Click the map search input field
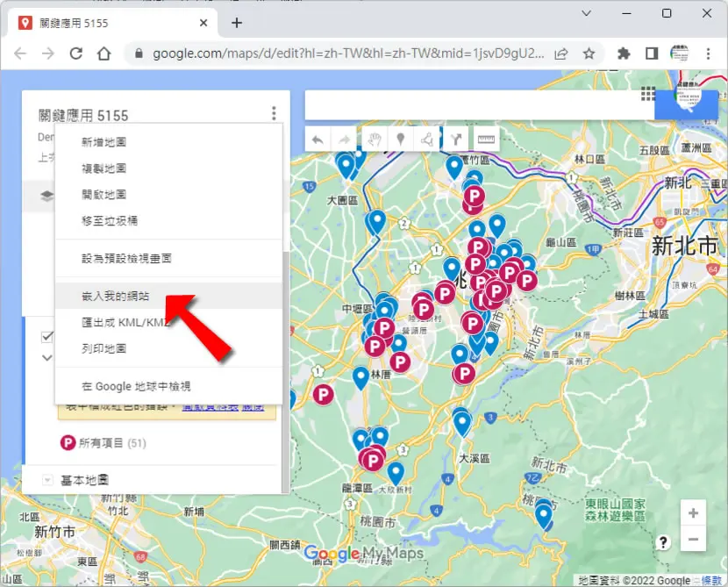 point(480,105)
